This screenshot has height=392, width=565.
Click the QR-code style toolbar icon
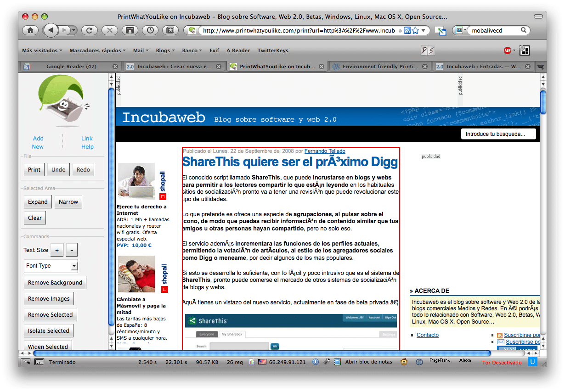point(525,50)
